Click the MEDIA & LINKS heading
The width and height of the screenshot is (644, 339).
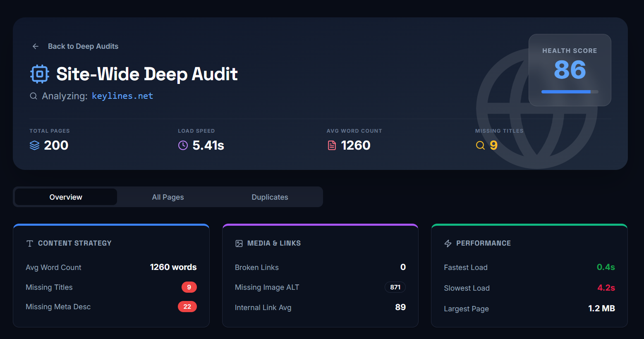274,243
